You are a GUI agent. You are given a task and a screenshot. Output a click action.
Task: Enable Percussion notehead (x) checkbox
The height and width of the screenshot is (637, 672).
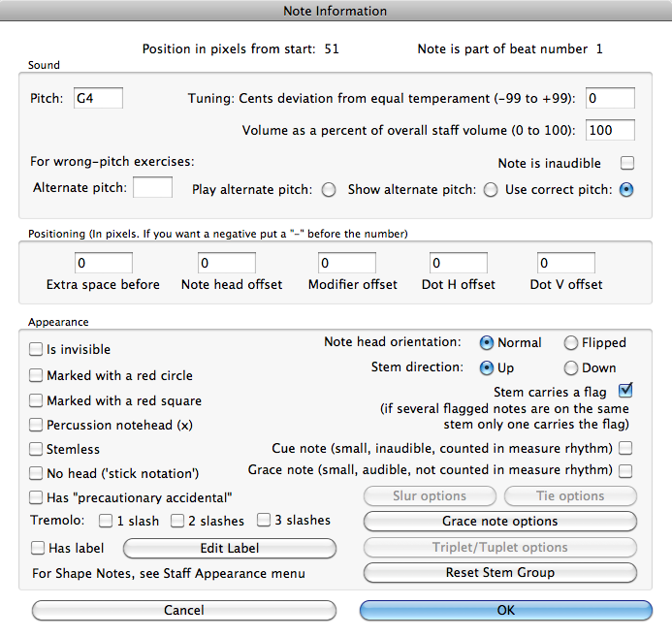click(37, 425)
